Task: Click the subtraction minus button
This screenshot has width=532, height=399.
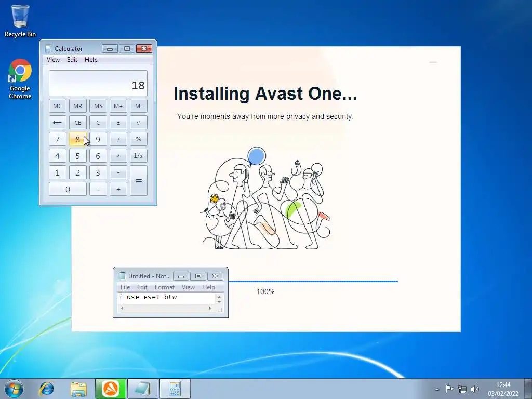Action: tap(118, 172)
